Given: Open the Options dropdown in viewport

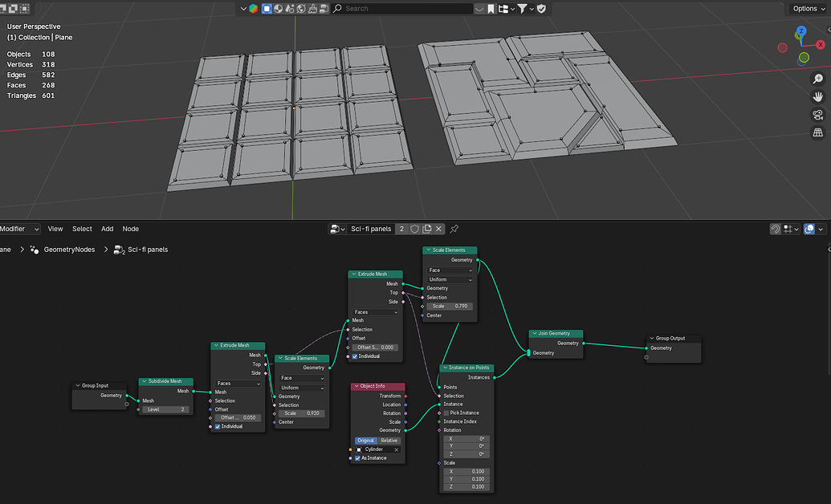Looking at the screenshot, I should (x=809, y=9).
